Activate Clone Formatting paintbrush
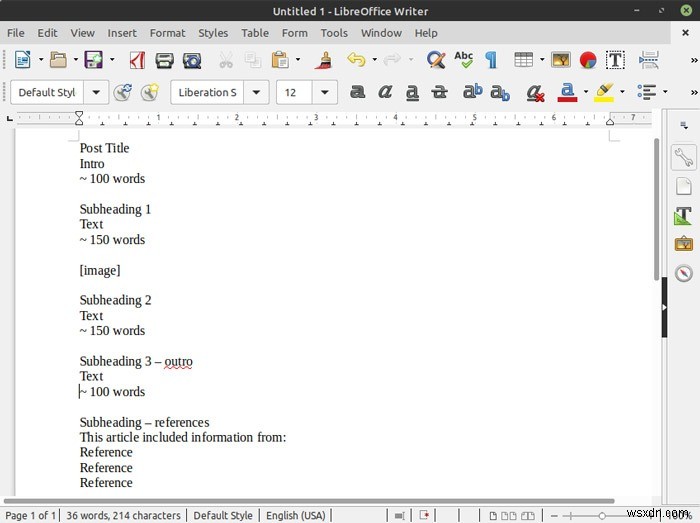Image resolution: width=700 pixels, height=523 pixels. tap(325, 60)
